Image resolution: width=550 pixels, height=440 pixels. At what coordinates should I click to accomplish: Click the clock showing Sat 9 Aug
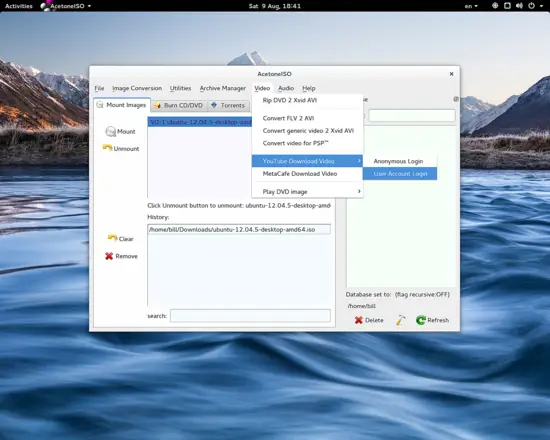pos(275,6)
